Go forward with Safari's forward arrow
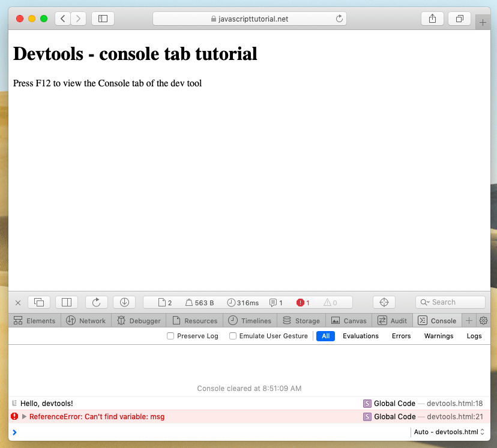 point(78,19)
